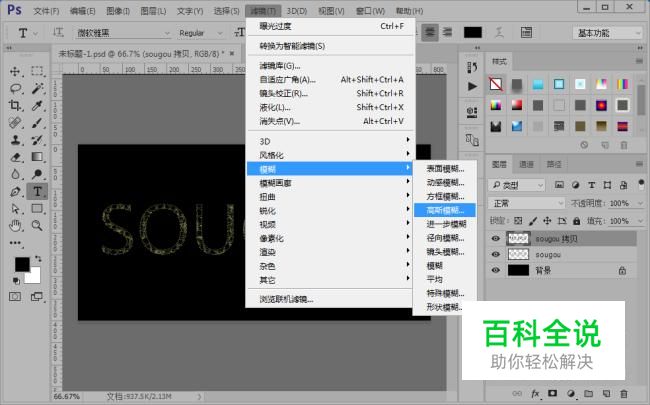
Task: Select the Horizontal Type tool
Action: [x=37, y=192]
